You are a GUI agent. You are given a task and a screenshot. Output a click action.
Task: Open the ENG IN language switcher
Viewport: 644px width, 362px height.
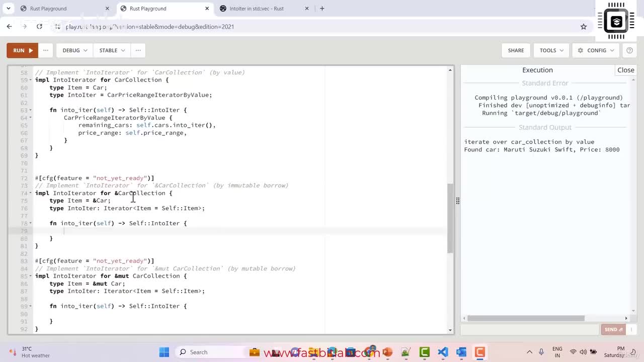(x=557, y=352)
